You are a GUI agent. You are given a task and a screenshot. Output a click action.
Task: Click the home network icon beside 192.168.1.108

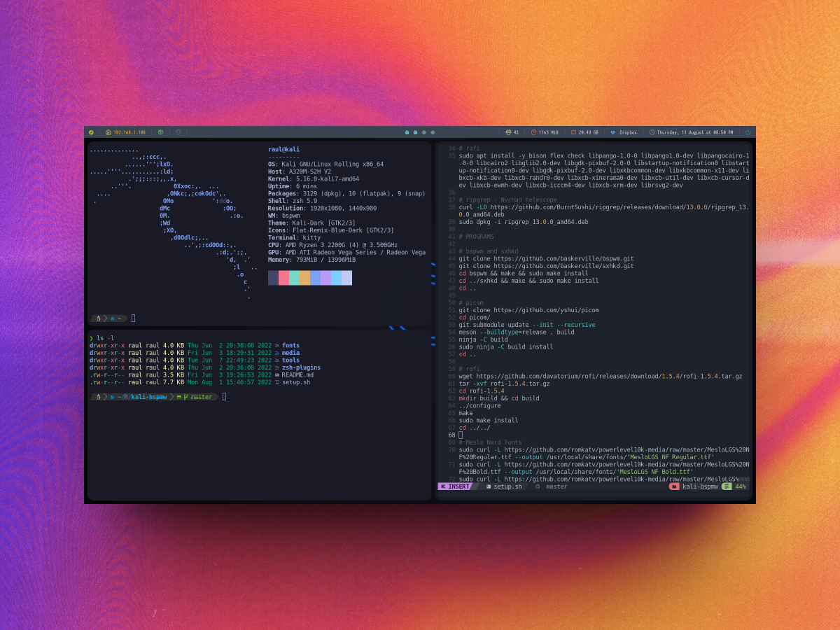click(108, 132)
